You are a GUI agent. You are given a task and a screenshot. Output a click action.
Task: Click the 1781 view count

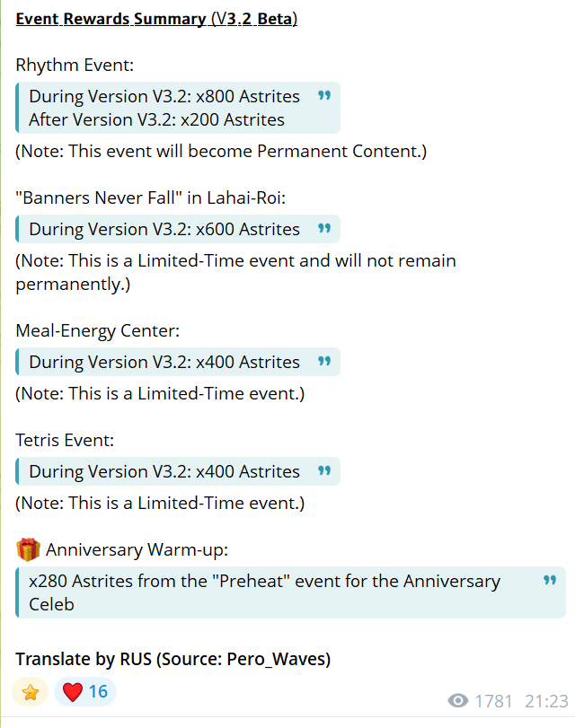(493, 701)
